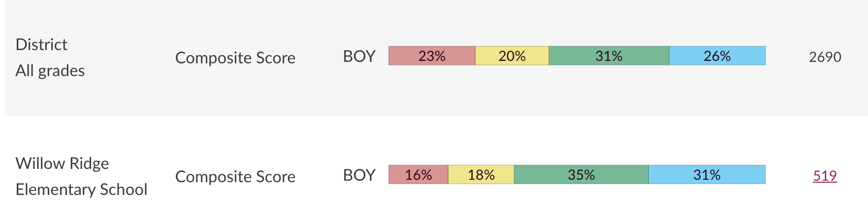Click the District row's 2690 total count
Screen dimensions: 868x220
825,57
